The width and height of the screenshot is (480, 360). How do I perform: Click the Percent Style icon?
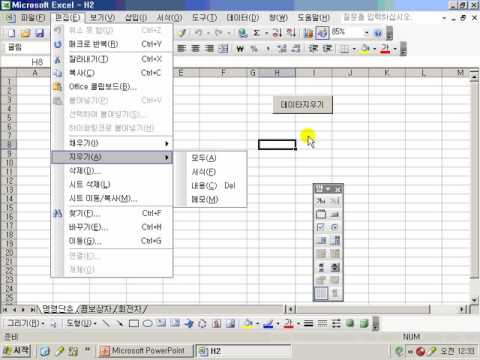(x=254, y=49)
